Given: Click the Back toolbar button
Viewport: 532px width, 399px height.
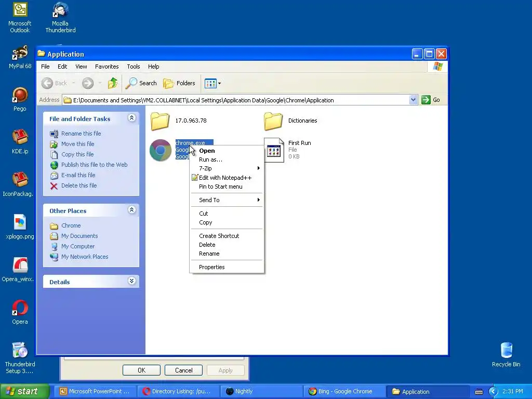Looking at the screenshot, I should (54, 83).
